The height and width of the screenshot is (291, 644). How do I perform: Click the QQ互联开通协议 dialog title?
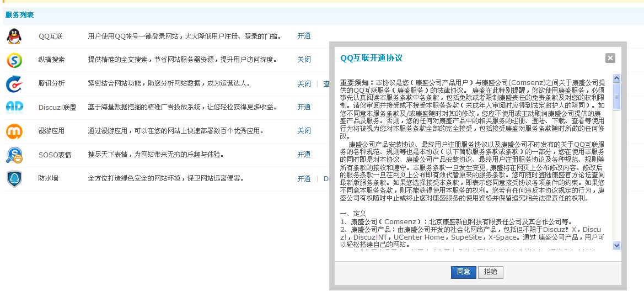[371, 58]
